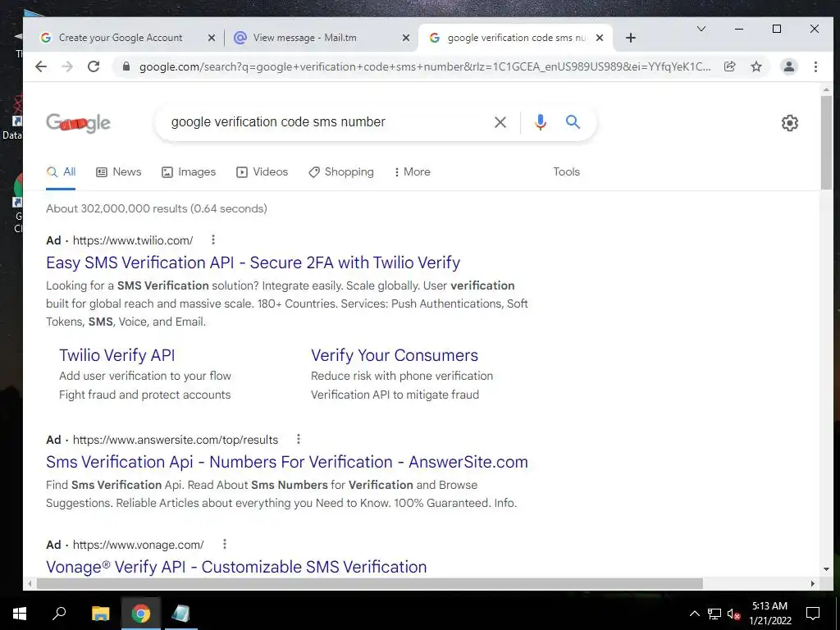
Task: Click the Google logo
Action: click(78, 123)
